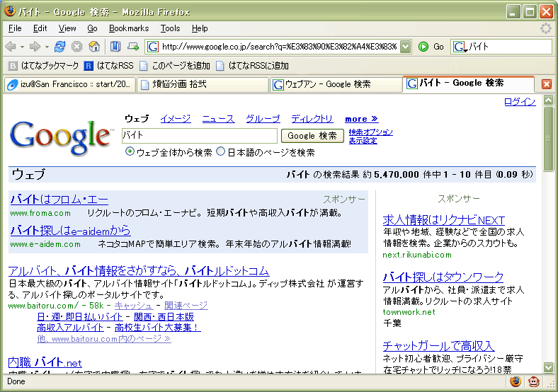
Task: Open the bookmarks sidebar book icon
Action: pyautogui.click(x=115, y=47)
